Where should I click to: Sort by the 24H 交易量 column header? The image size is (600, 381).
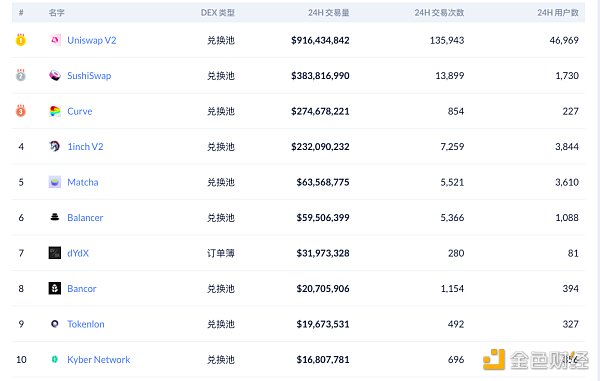329,13
